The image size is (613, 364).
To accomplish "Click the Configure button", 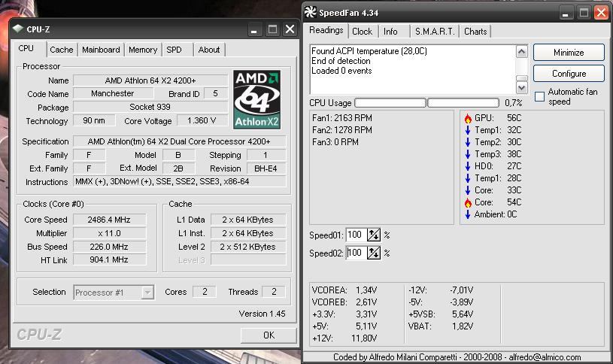I will (x=569, y=74).
